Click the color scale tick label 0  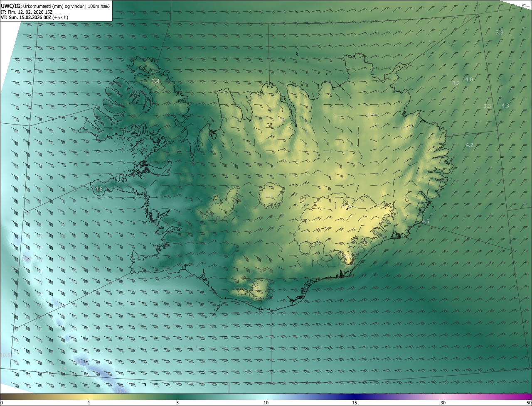tap(2, 403)
